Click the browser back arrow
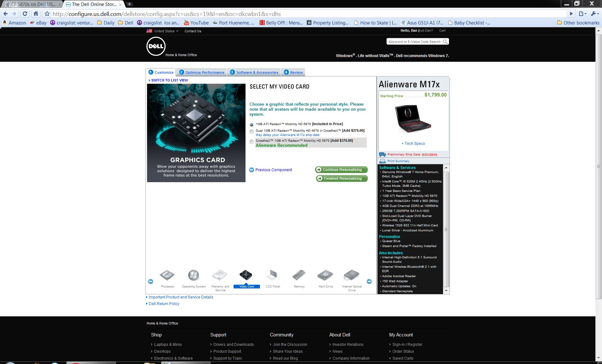Viewport: 602px width, 364px height. [x=5, y=14]
